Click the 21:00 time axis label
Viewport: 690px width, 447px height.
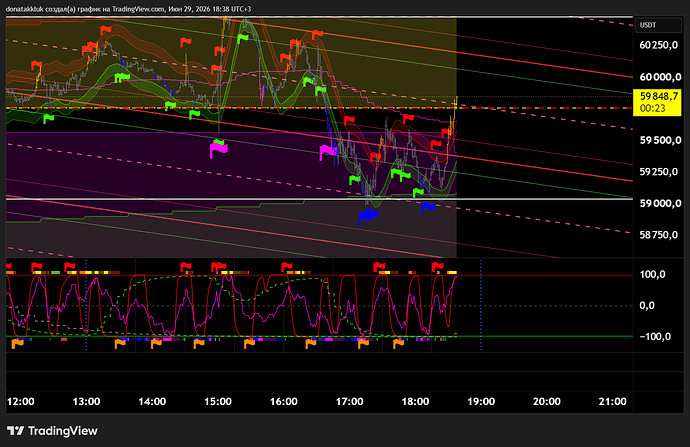tap(613, 401)
